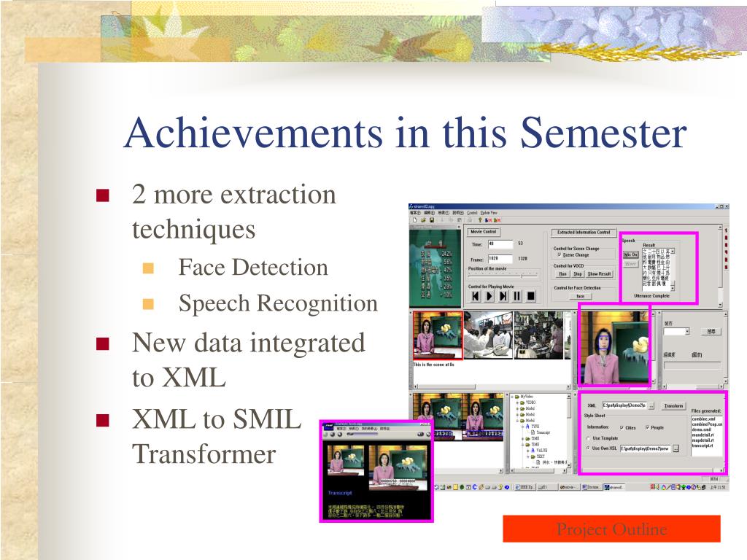Click the Save disk toolbar icon
Viewport: 747px width, 560px height.
pos(432,220)
